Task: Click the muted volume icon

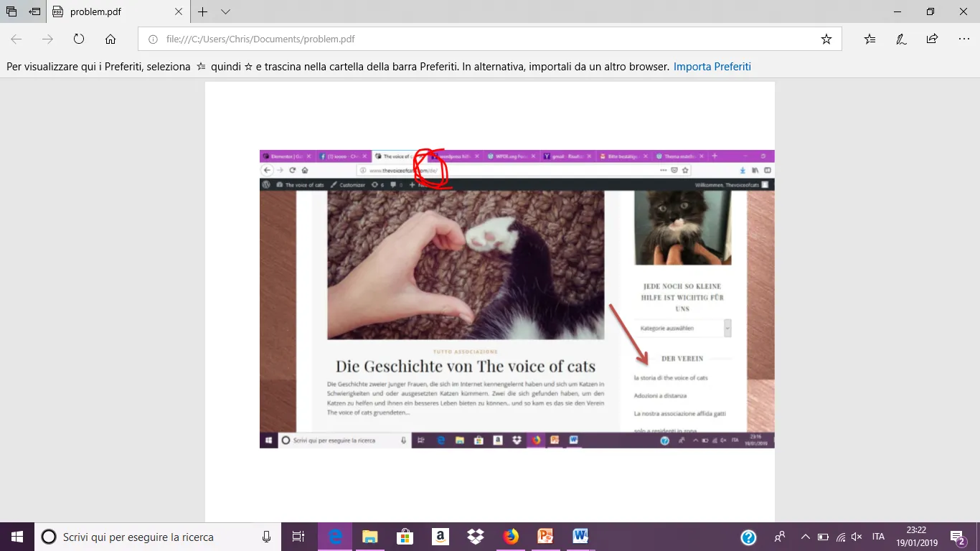Action: (857, 537)
